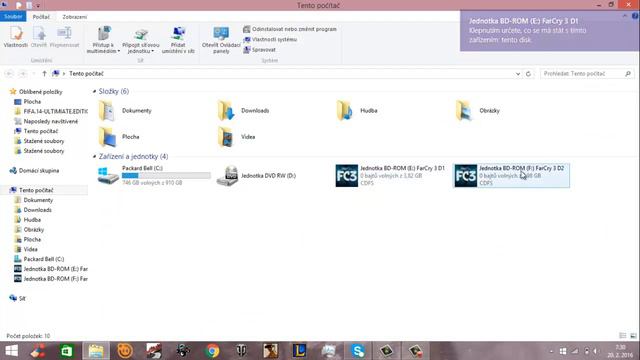This screenshot has height=360, width=640.
Task: Open Naposledy navštívené in sidebar
Action: pyautogui.click(x=51, y=121)
